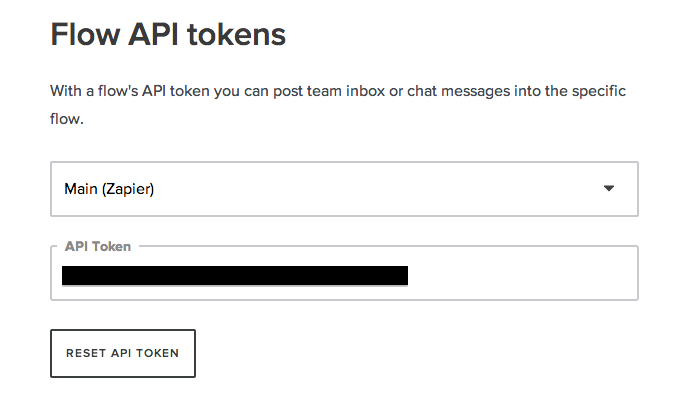Viewport: 691px width, 394px height.
Task: Click the start of the redacted token bar
Action: pyautogui.click(x=66, y=275)
